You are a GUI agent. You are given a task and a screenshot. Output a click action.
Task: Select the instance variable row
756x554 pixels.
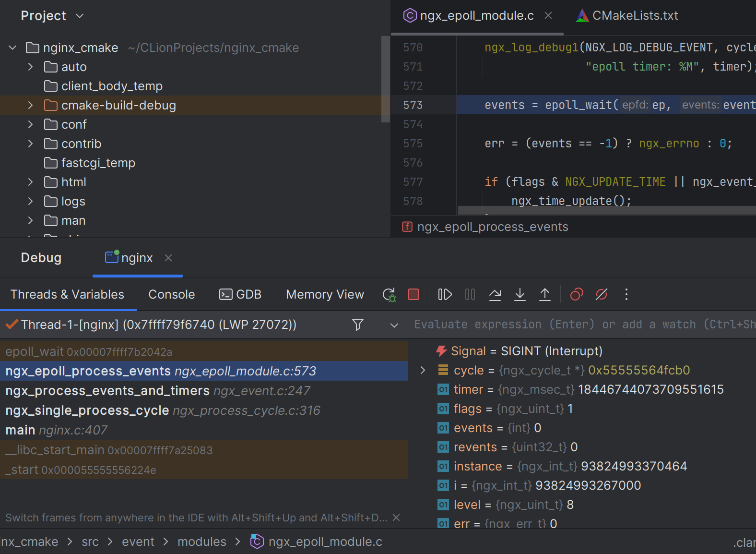582,466
